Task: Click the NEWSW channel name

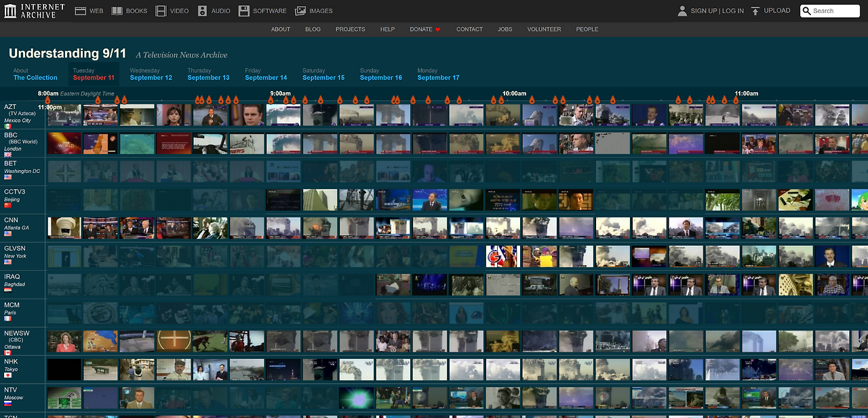Action: [x=17, y=334]
